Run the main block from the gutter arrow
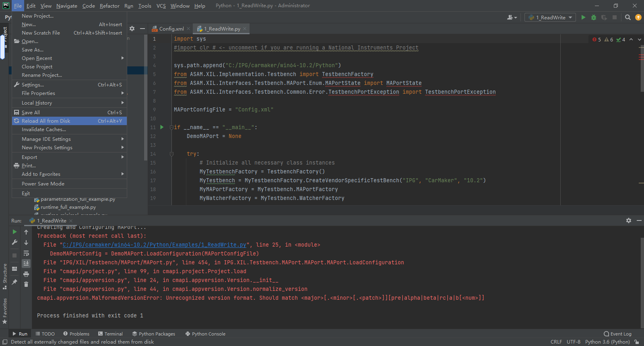 [x=162, y=127]
